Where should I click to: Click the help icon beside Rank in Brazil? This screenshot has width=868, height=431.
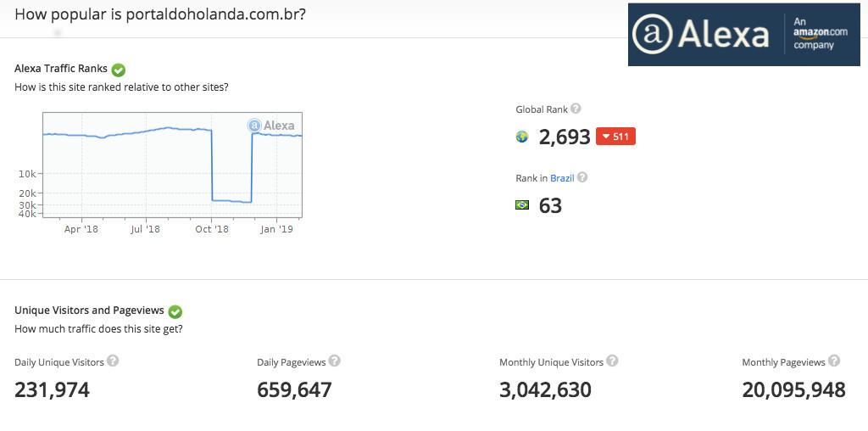coord(582,177)
